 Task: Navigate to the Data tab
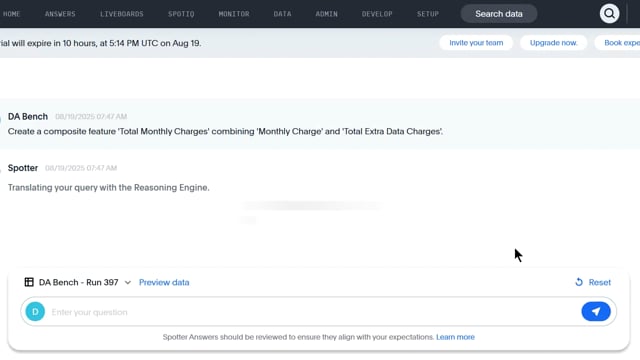click(x=282, y=14)
